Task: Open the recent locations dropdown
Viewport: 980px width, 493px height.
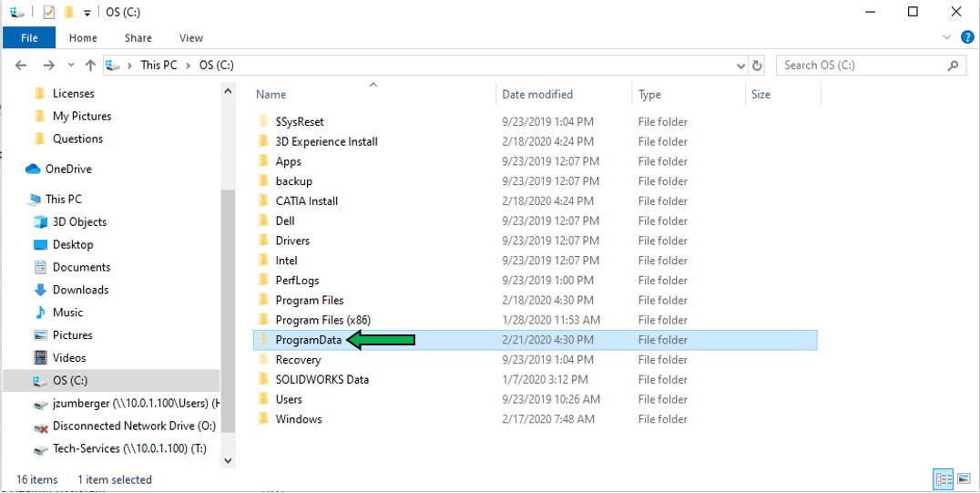Action: pyautogui.click(x=71, y=65)
